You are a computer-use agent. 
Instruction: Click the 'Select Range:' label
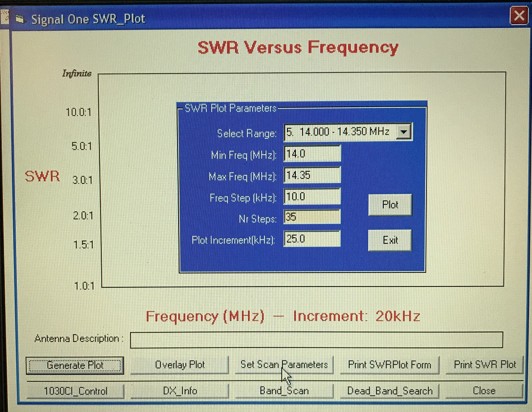pos(247,133)
